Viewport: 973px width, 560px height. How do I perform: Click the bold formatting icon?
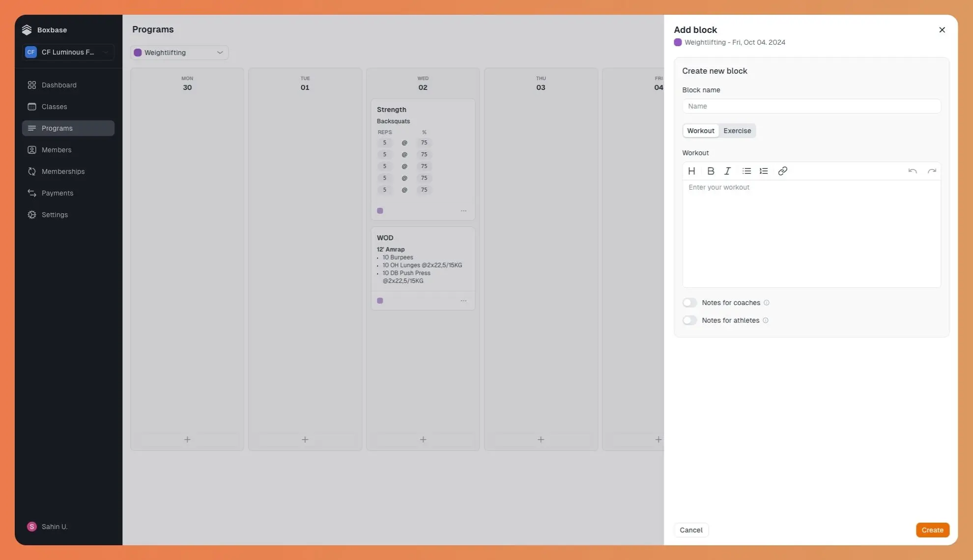click(710, 171)
